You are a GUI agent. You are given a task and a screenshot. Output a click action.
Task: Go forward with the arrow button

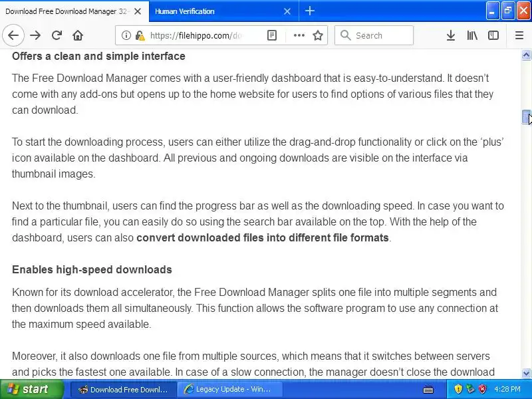[35, 35]
